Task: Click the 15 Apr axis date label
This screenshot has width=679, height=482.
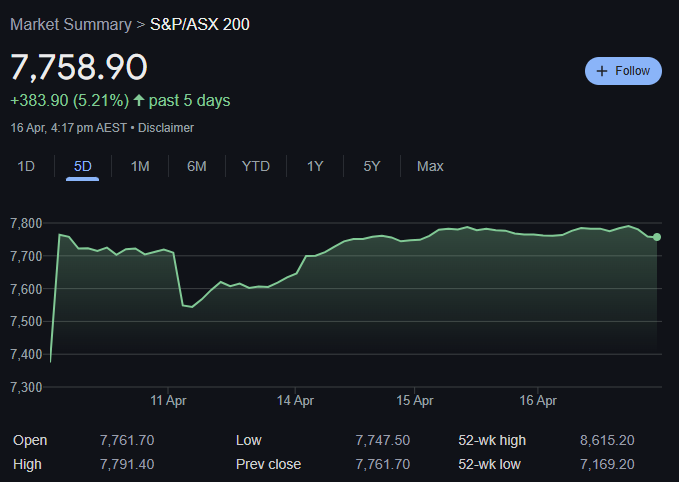Action: click(414, 400)
